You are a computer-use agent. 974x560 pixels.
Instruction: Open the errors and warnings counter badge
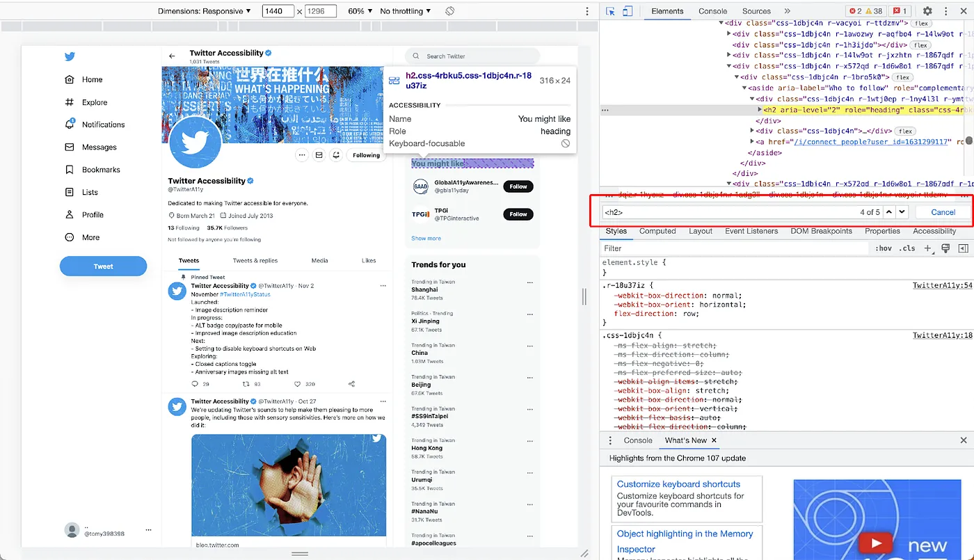point(864,11)
